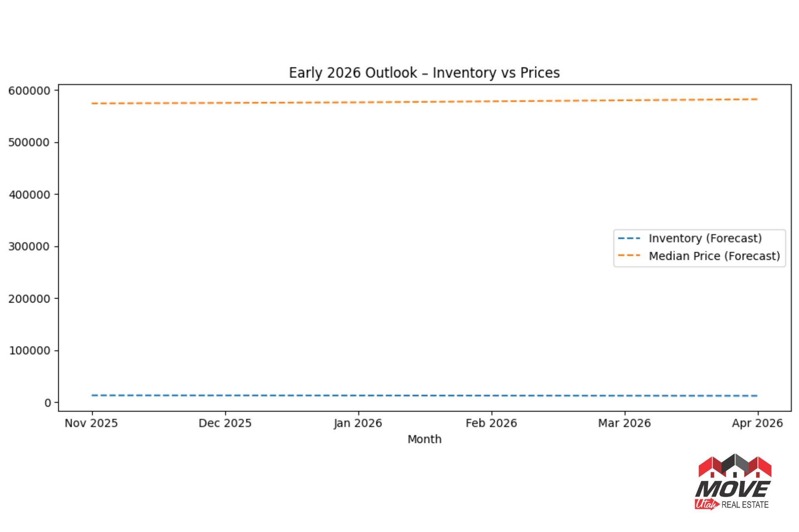Click the Utah script badge in logo
The image size is (799, 532).
coord(706,504)
